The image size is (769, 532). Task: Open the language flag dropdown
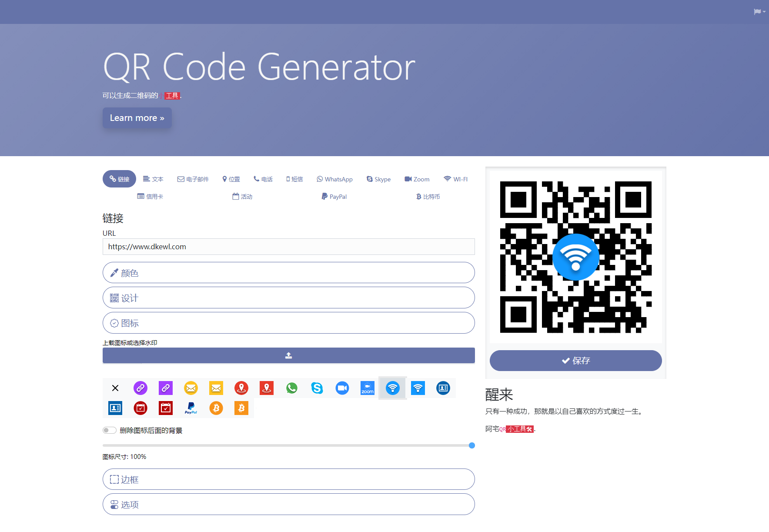[x=759, y=12]
